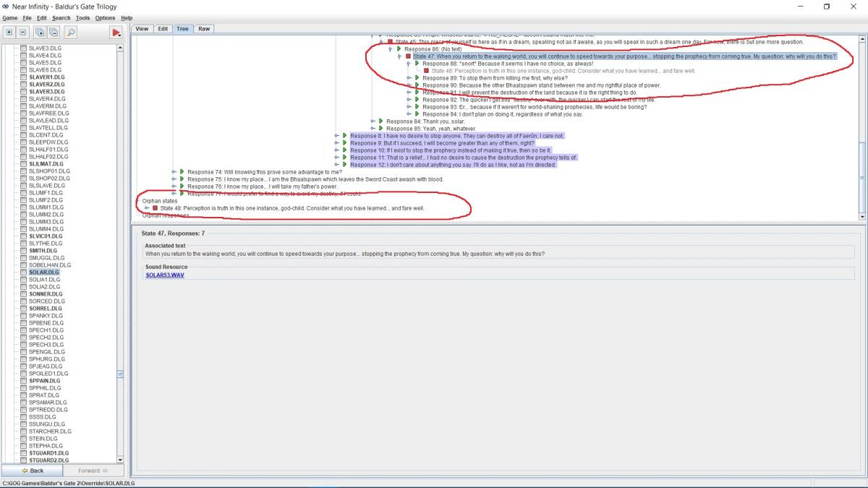Click the collapse selected node toolbar icon
The width and height of the screenshot is (868, 488).
click(22, 32)
